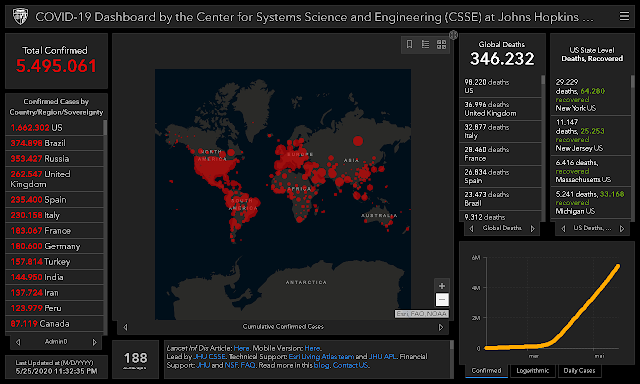Zoom in the map with plus button
The width and height of the screenshot is (640, 384).
tap(442, 286)
